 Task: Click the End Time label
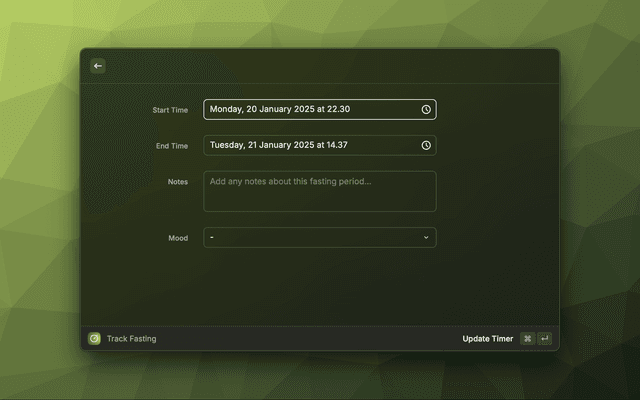pos(171,146)
